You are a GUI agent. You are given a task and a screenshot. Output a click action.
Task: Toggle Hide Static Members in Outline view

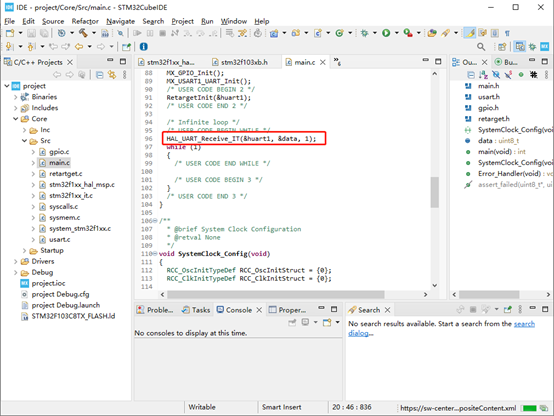[x=508, y=75]
